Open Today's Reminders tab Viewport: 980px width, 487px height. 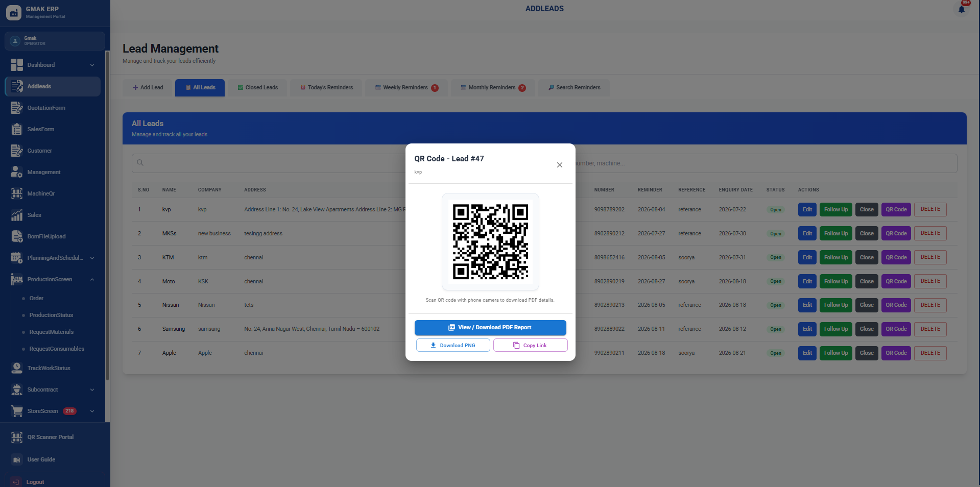[x=326, y=87]
